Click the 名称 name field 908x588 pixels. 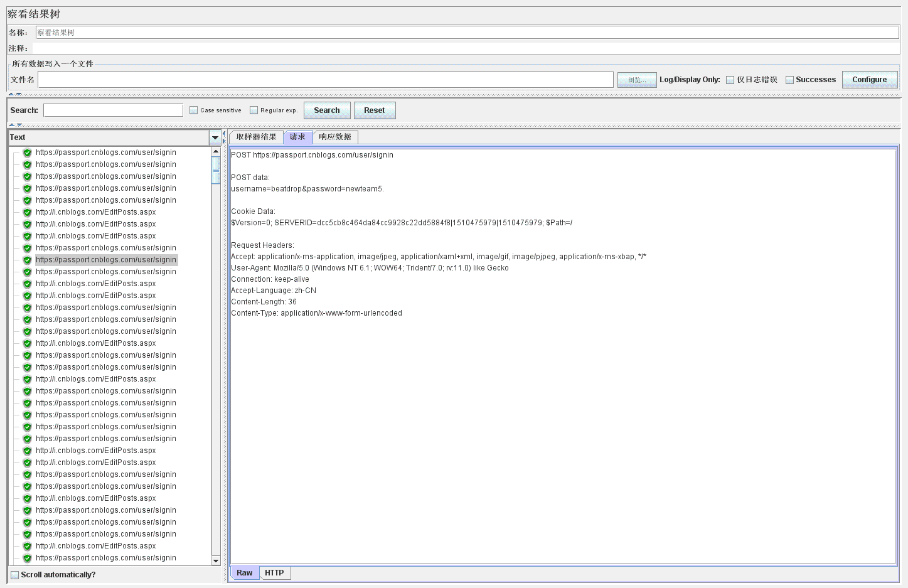point(467,33)
